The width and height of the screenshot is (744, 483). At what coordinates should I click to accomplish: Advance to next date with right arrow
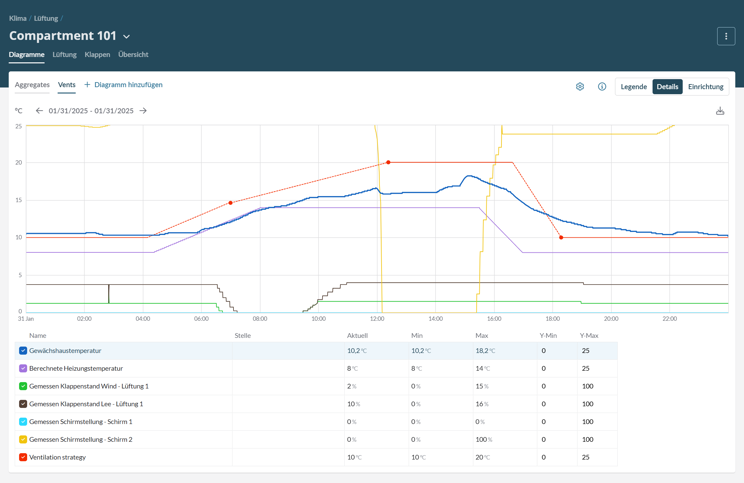pos(143,111)
